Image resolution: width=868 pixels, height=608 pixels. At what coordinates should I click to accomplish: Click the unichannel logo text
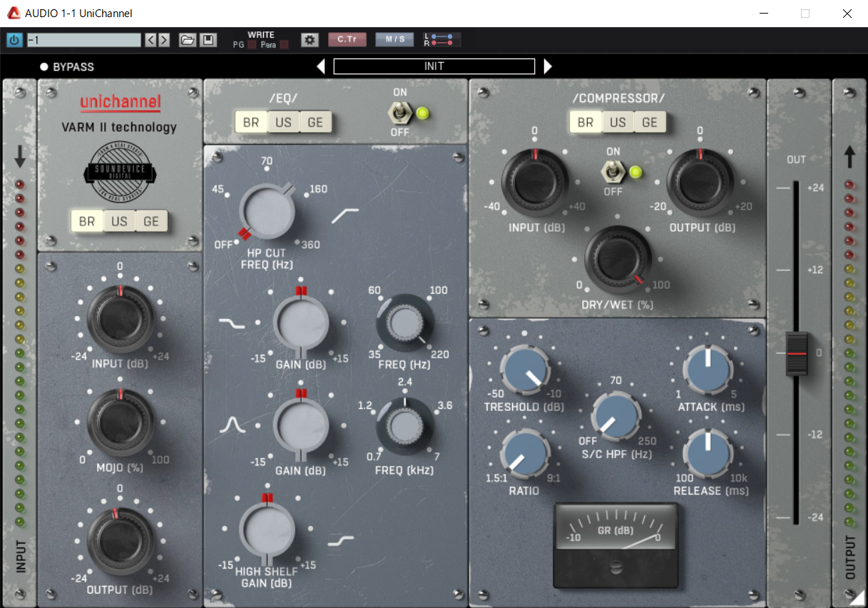tap(120, 103)
